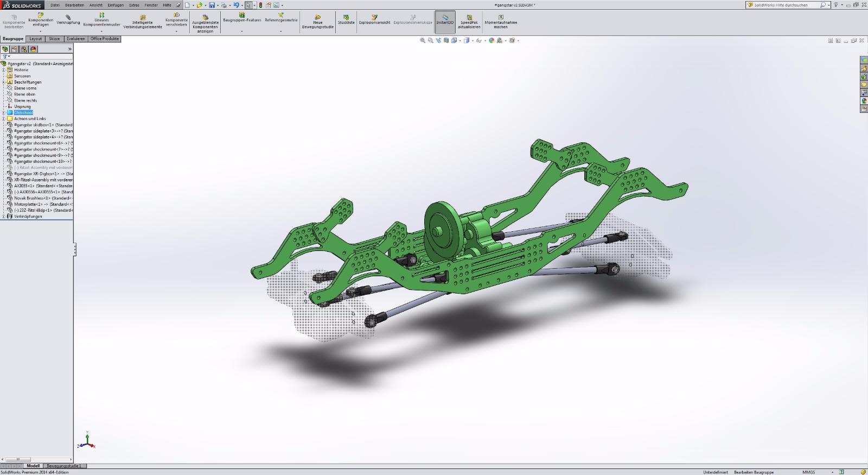Viewport: 868px width, 475px height.
Task: Open Lineares Komponentenmuster tool
Action: click(x=101, y=20)
